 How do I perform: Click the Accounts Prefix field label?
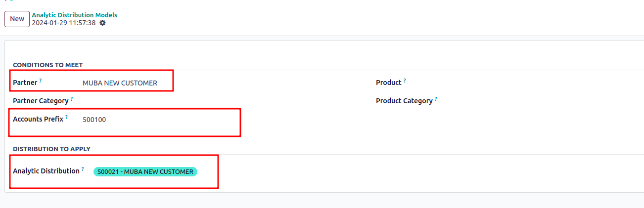click(38, 119)
